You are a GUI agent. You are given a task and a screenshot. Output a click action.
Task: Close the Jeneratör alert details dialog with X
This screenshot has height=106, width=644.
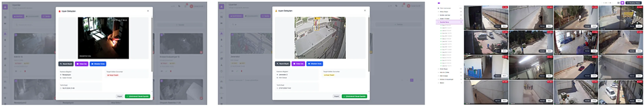(x=365, y=11)
